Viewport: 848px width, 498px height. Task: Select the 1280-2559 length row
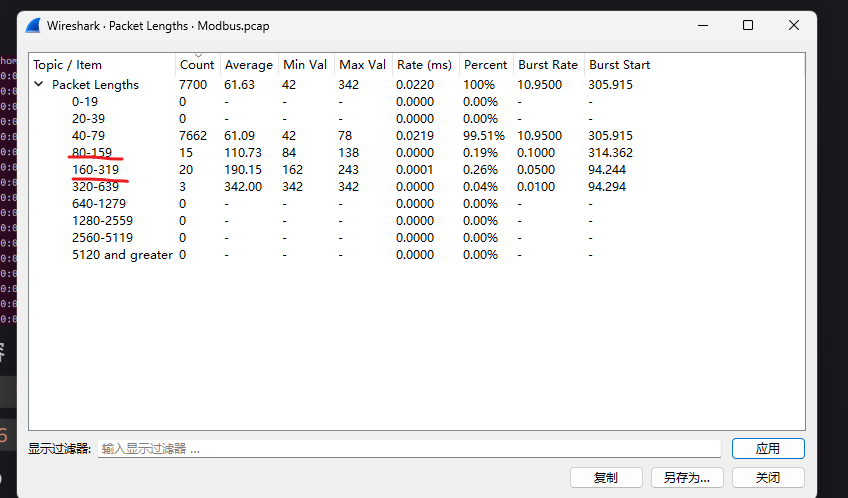click(x=416, y=221)
